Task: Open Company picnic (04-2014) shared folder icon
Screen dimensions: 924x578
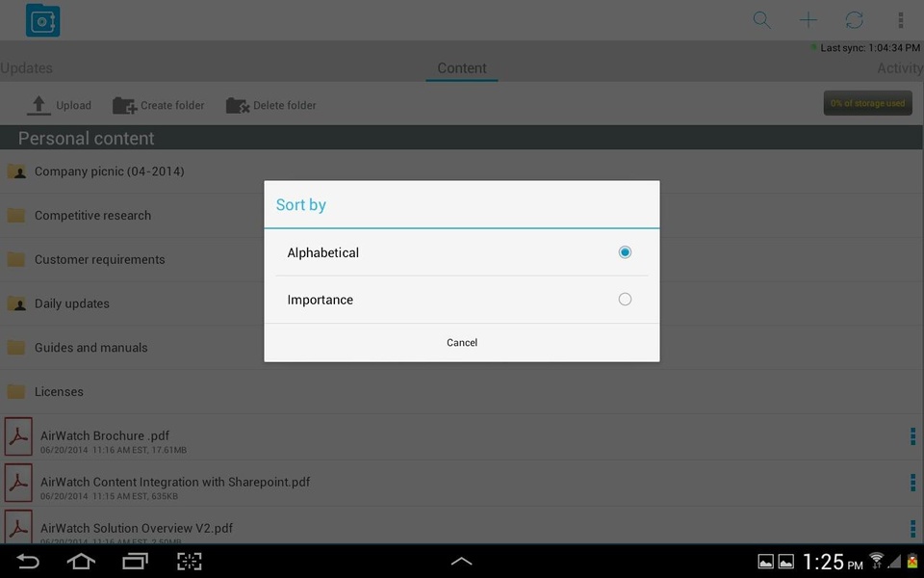Action: point(16,171)
